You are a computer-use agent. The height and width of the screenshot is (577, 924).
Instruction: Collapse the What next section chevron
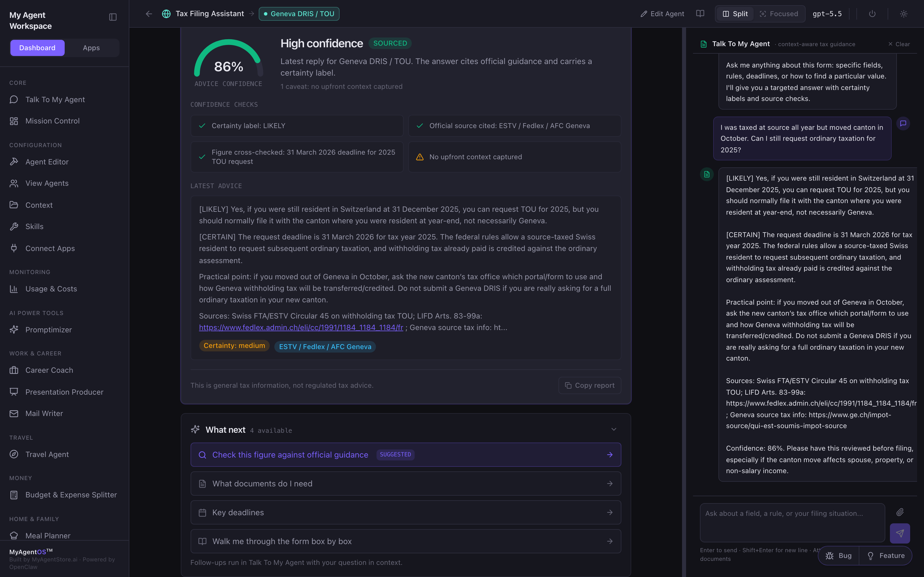coord(614,429)
